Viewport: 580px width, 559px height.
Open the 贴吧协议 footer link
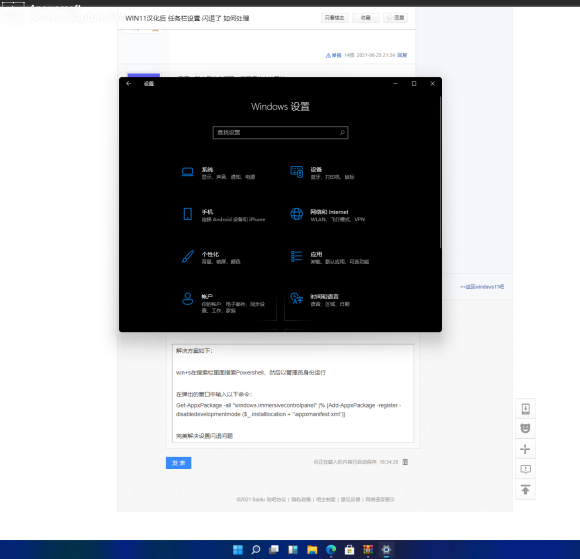pyautogui.click(x=277, y=499)
